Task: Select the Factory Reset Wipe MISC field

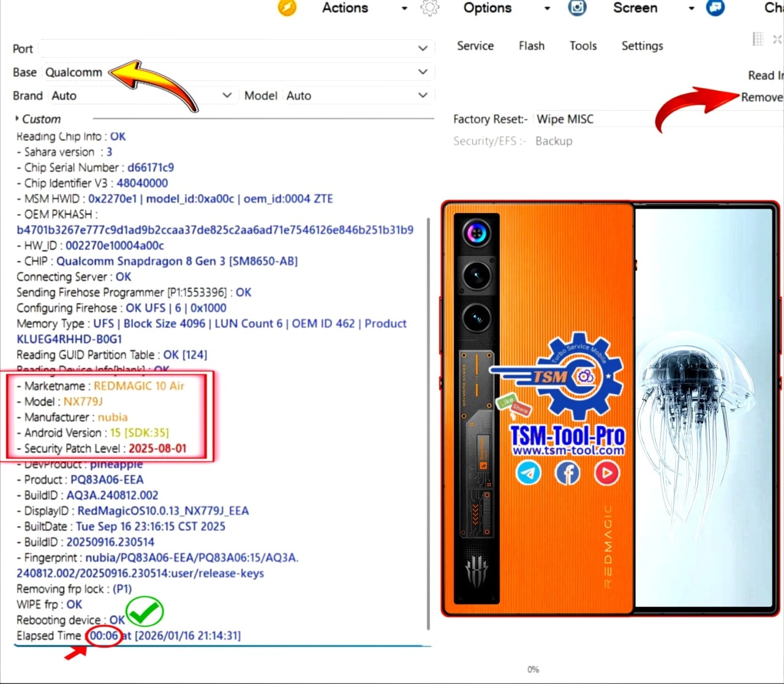Action: point(658,119)
